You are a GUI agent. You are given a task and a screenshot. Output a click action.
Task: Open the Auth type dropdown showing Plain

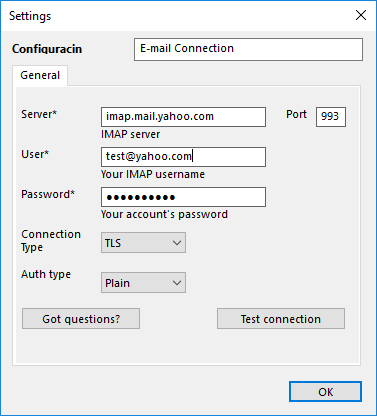[x=143, y=283]
